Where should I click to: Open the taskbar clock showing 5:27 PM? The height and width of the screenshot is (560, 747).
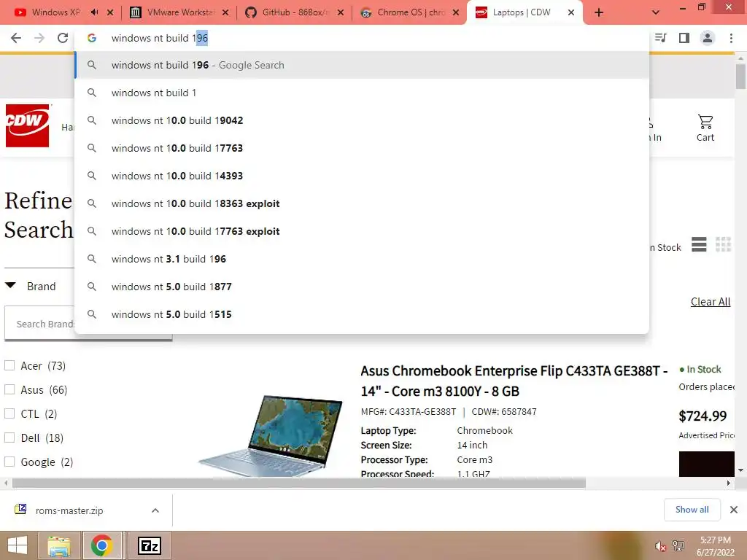tap(715, 546)
